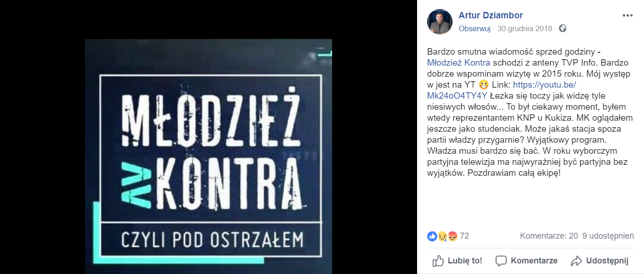The height and width of the screenshot is (274, 644).
Task: Click the thumbs-up Lubię to! icon
Action: [438, 261]
